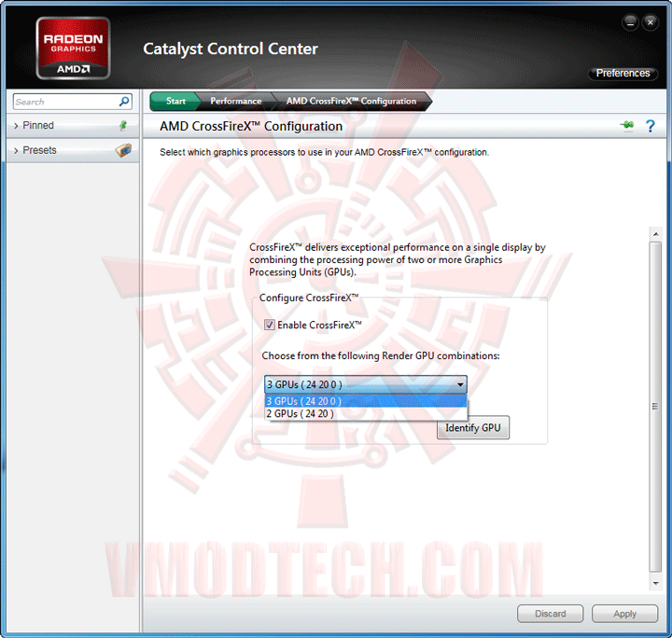Click the scrollbar up arrow
Image resolution: width=672 pixels, height=638 pixels.
click(x=656, y=234)
